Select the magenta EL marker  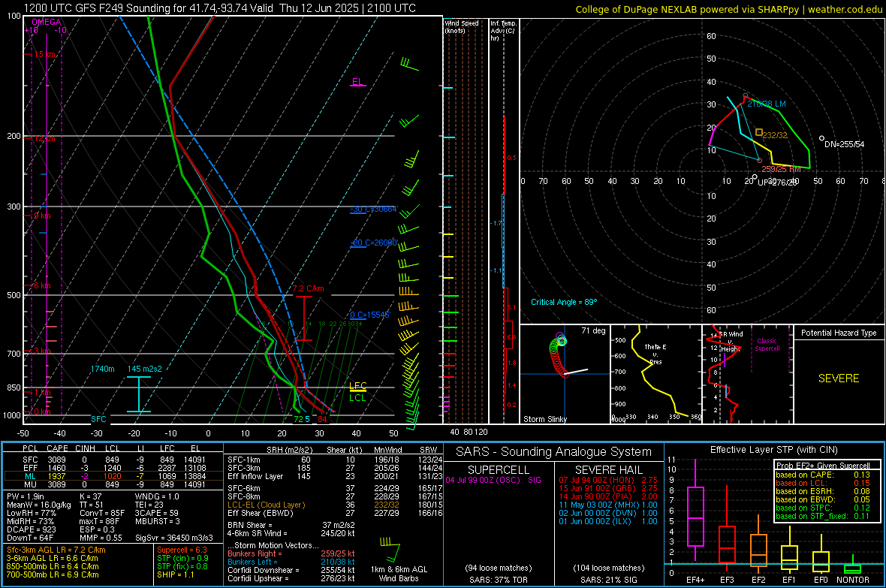tap(357, 82)
